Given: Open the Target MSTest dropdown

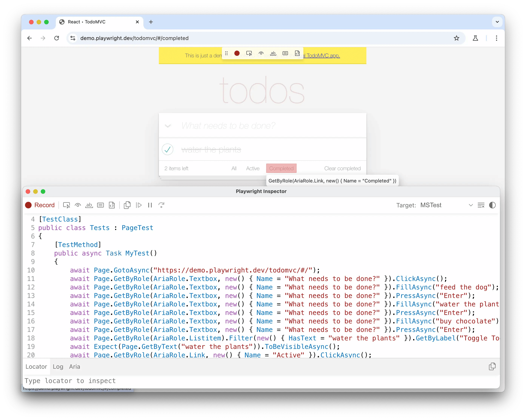Looking at the screenshot, I should [x=446, y=205].
